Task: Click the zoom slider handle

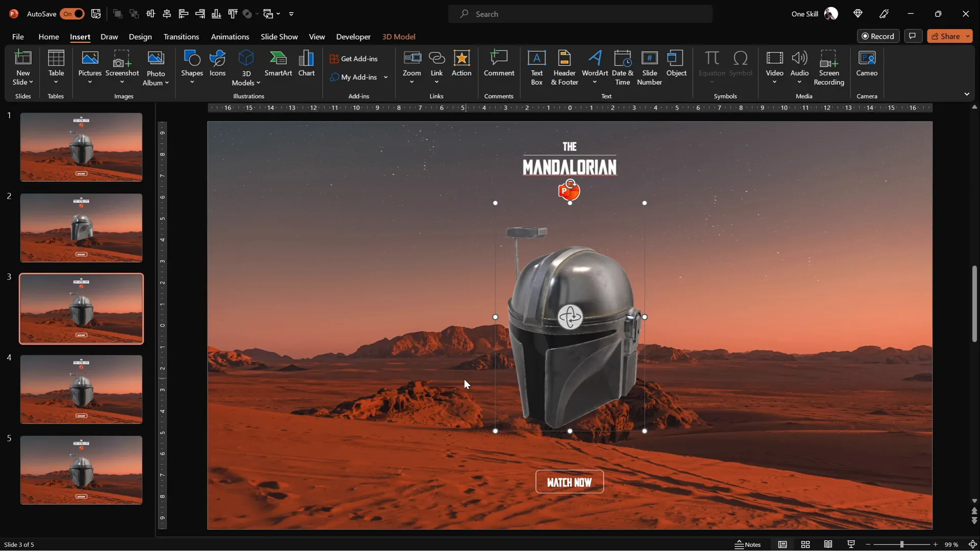Action: coord(902,544)
